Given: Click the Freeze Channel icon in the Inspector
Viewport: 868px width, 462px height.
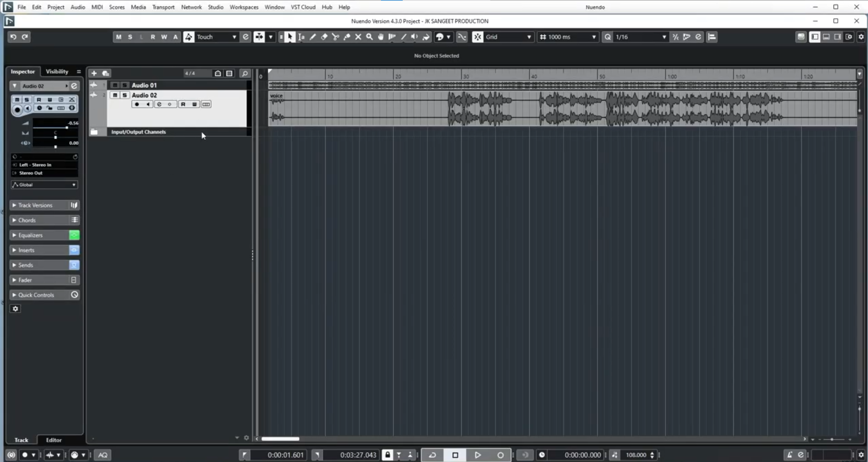Looking at the screenshot, I should tap(72, 108).
